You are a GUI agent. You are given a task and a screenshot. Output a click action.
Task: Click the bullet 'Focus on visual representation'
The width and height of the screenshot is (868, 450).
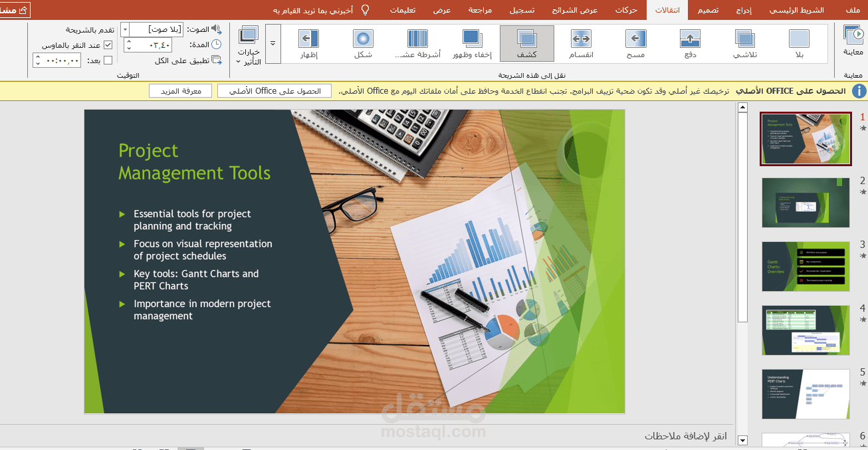point(203,250)
